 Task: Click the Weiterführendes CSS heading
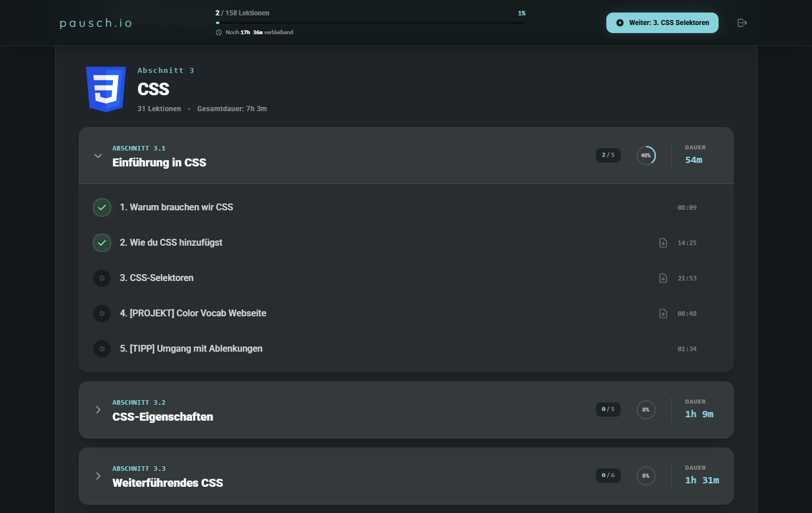tap(168, 483)
